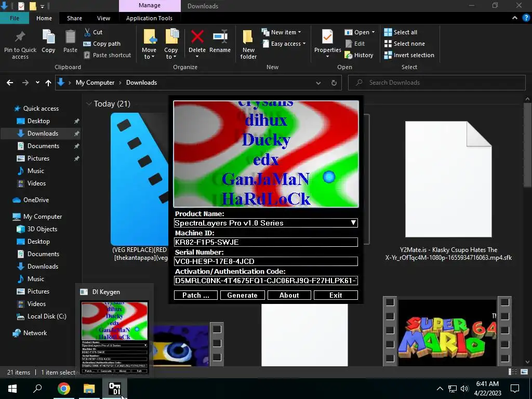Viewport: 532px width, 399px height.
Task: Open the volume speaker tray icon
Action: pos(464,389)
